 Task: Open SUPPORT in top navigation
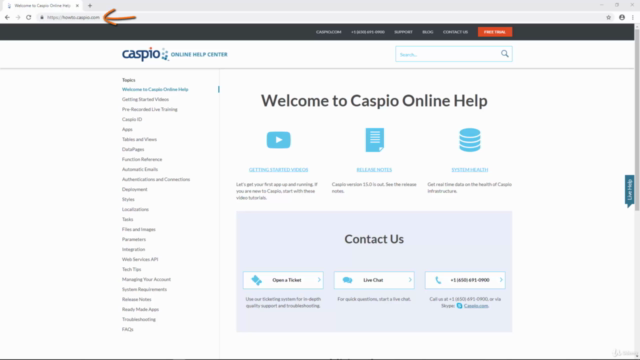(x=403, y=32)
